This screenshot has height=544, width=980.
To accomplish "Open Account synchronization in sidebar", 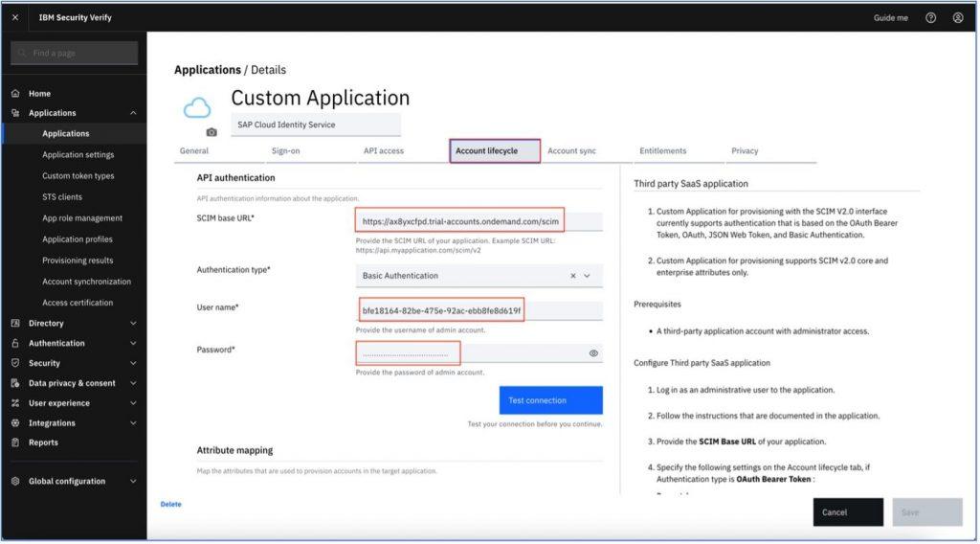I will (x=86, y=282).
